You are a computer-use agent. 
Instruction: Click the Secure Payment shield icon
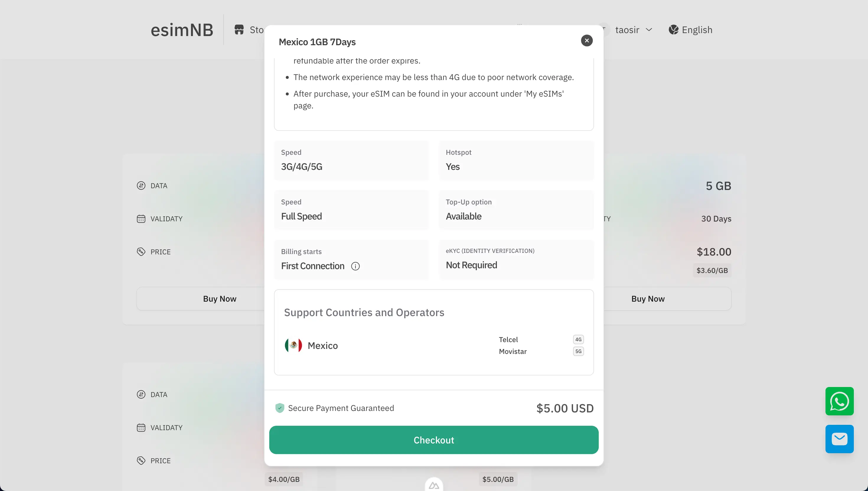[280, 408]
